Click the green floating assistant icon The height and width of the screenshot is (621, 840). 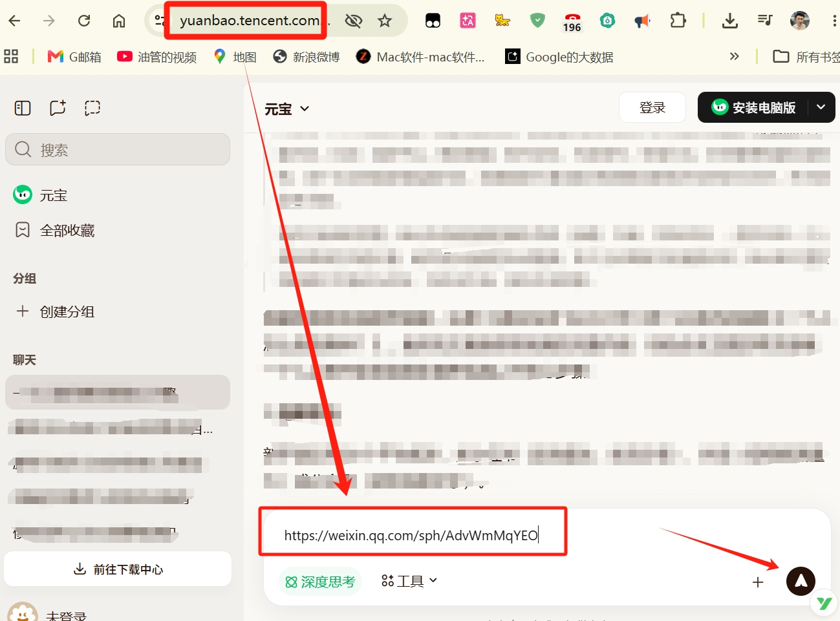coord(824,603)
